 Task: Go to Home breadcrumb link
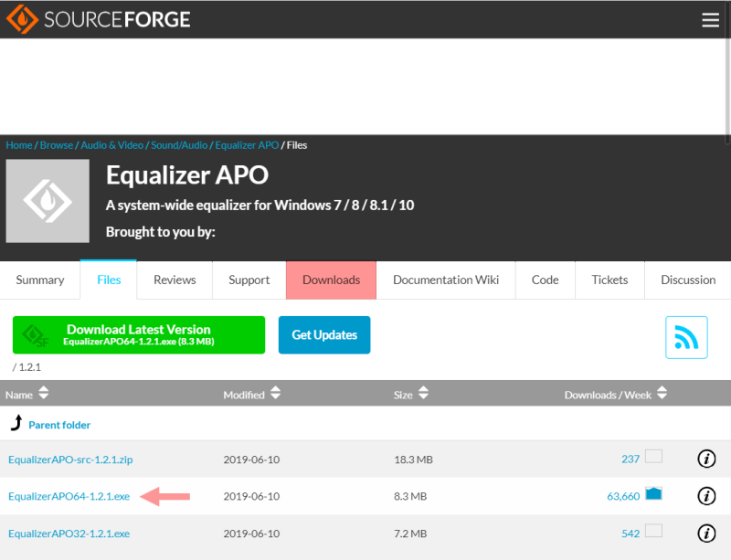[x=19, y=145]
